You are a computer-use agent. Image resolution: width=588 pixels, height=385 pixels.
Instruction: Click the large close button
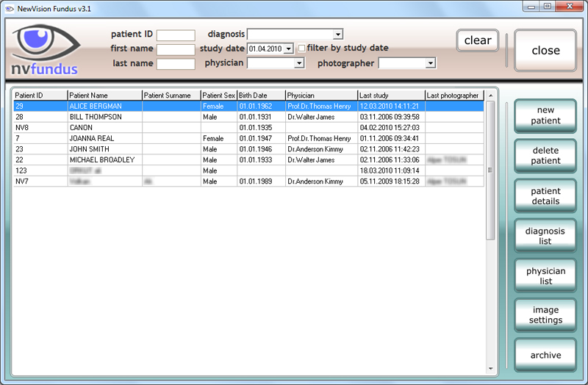point(545,51)
